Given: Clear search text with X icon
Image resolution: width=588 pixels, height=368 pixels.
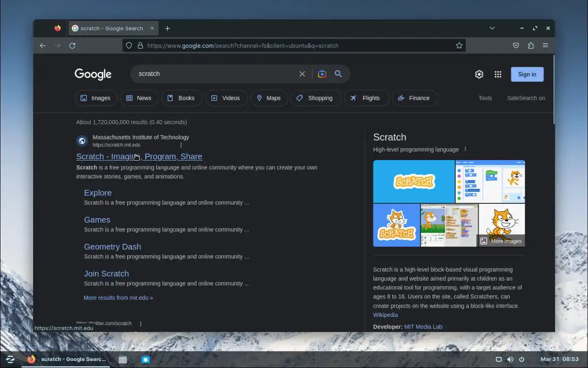Looking at the screenshot, I should coord(302,74).
